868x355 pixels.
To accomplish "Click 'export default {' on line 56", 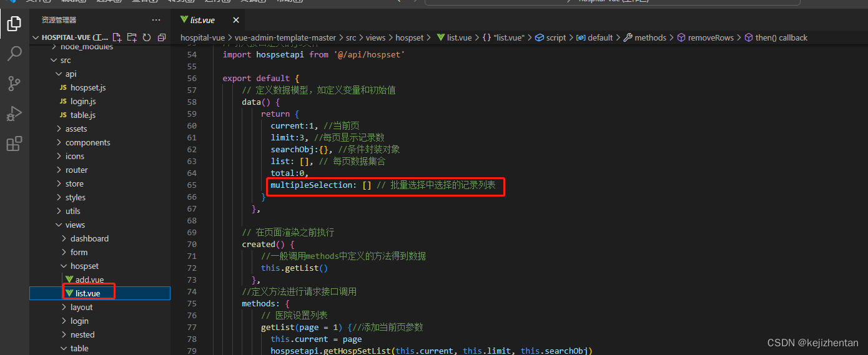I will [261, 79].
